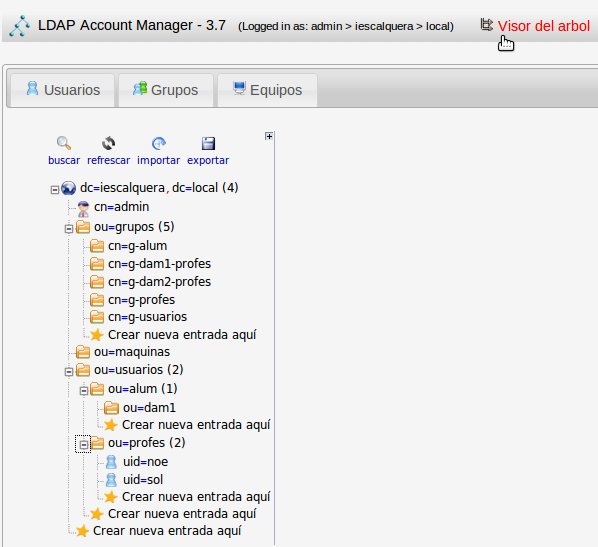Select the cn=g-alum entry
This screenshot has height=547, width=598.
click(138, 246)
